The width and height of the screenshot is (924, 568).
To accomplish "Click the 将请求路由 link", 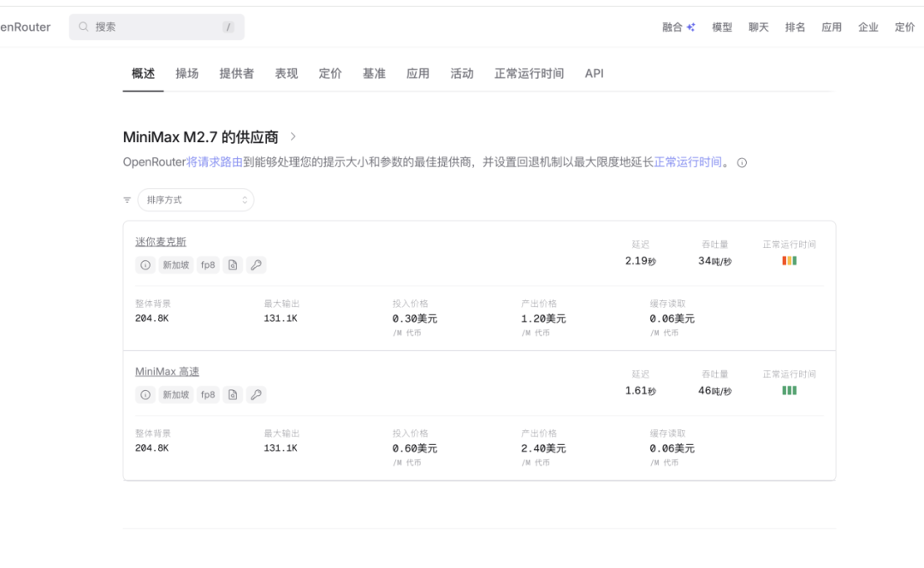I will (x=214, y=162).
